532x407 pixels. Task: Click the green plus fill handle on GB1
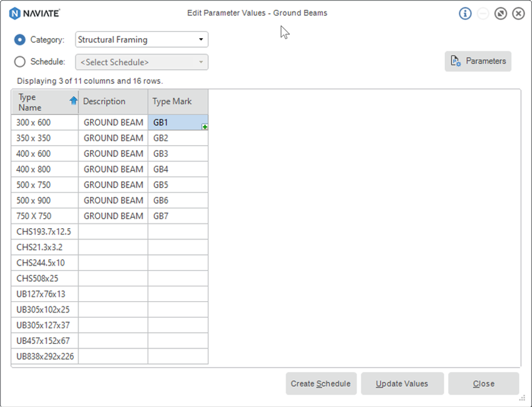click(x=205, y=127)
